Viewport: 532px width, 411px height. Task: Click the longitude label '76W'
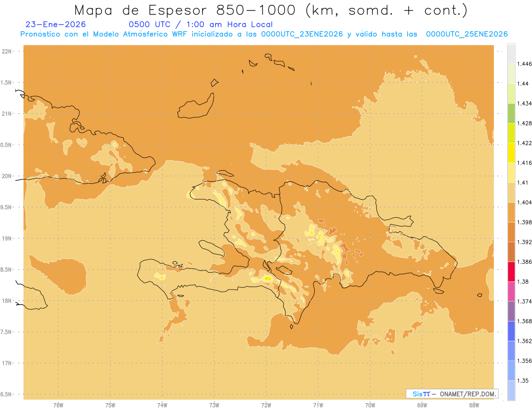58,405
